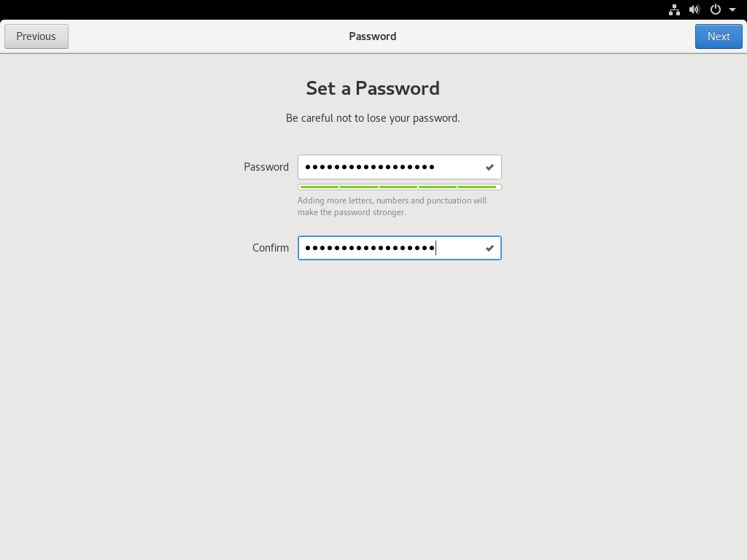Click the last segment of strength bar
747x560 pixels.
(x=477, y=187)
